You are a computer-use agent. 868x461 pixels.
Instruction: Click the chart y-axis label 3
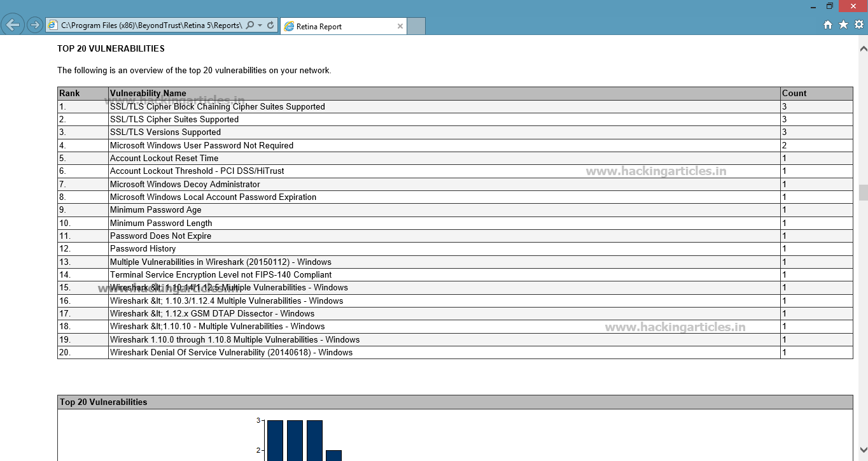click(x=258, y=420)
